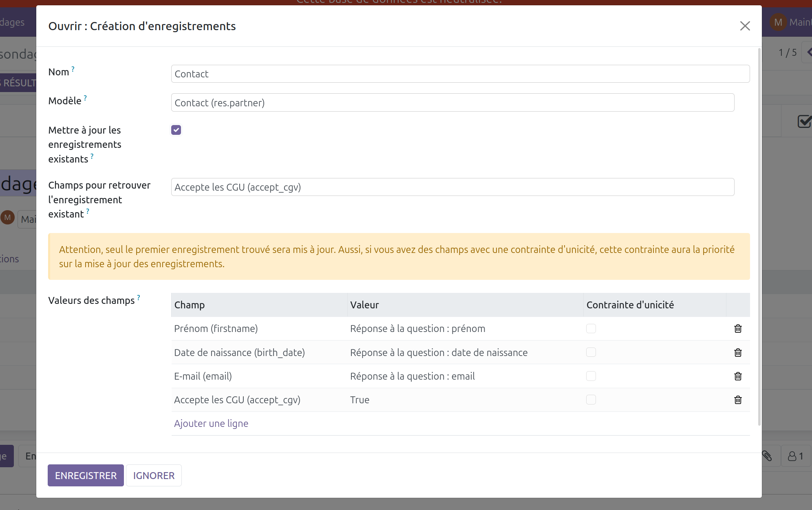Open the Modèle dropdown field
The height and width of the screenshot is (510, 812).
tap(452, 103)
